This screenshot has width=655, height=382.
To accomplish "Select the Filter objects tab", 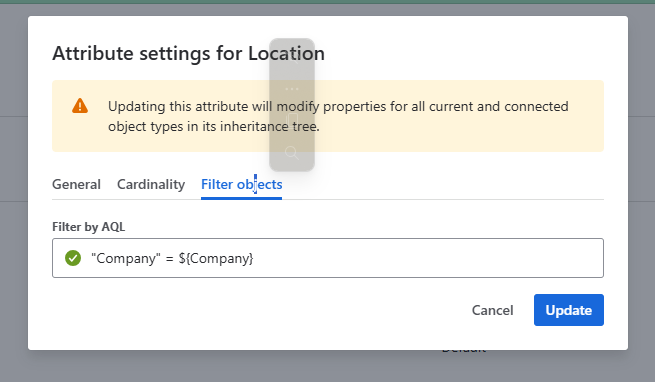I will (241, 184).
